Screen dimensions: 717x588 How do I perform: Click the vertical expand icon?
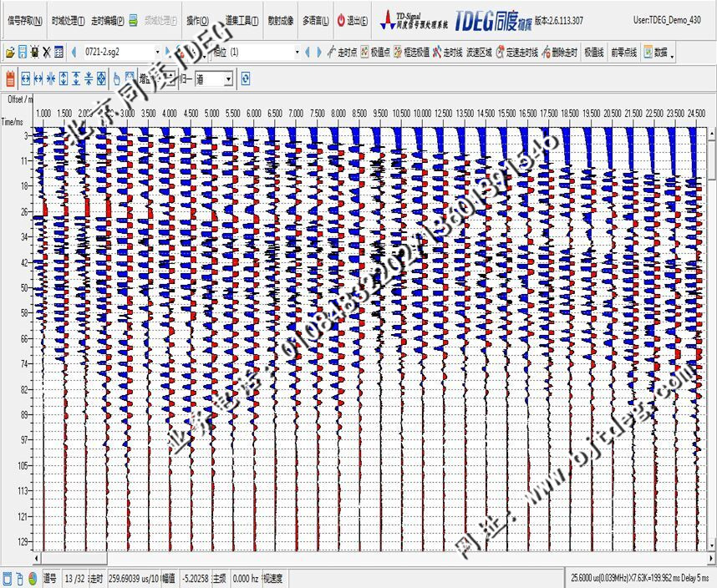[x=64, y=79]
